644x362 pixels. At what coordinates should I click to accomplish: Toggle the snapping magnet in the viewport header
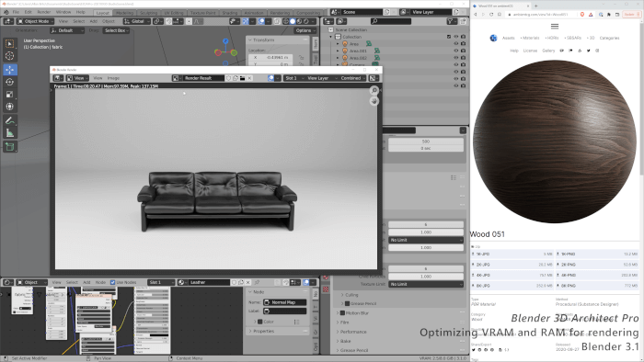168,21
